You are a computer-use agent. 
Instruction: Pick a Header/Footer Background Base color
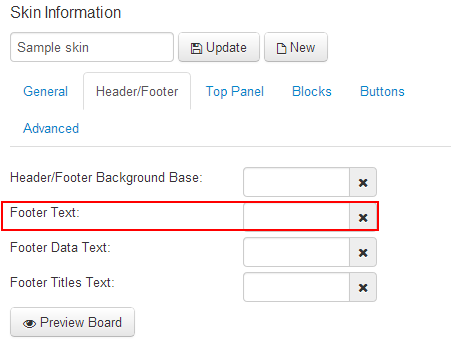point(296,182)
